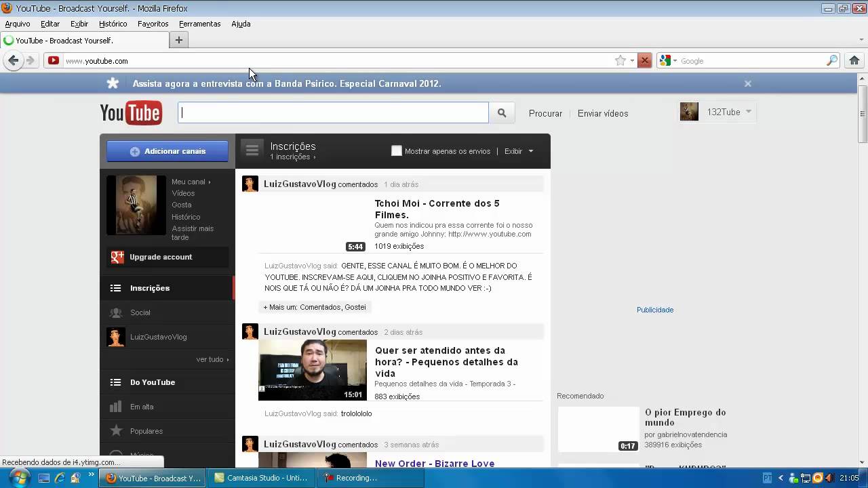Open the bookmark star dropdown arrow
The image size is (868, 488).
coord(632,61)
